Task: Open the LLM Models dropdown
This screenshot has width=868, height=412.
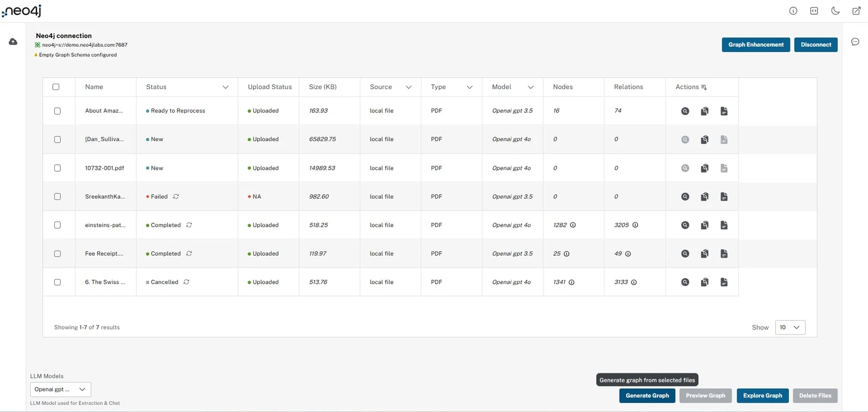Action: [x=61, y=389]
